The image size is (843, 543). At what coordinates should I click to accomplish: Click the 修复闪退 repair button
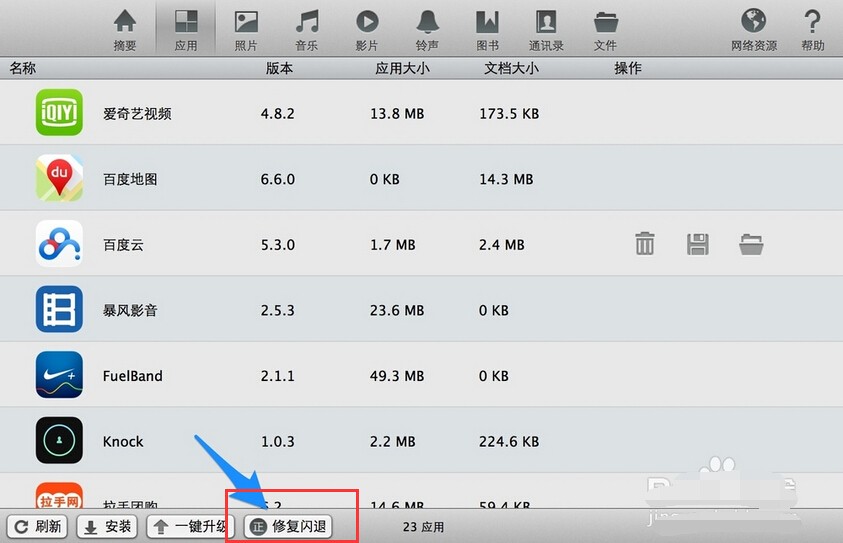click(288, 526)
